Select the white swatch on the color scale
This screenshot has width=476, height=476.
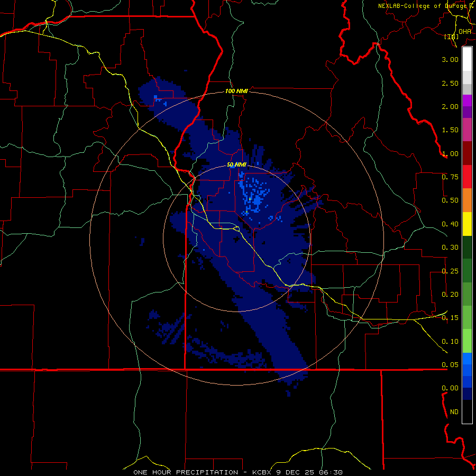click(467, 59)
